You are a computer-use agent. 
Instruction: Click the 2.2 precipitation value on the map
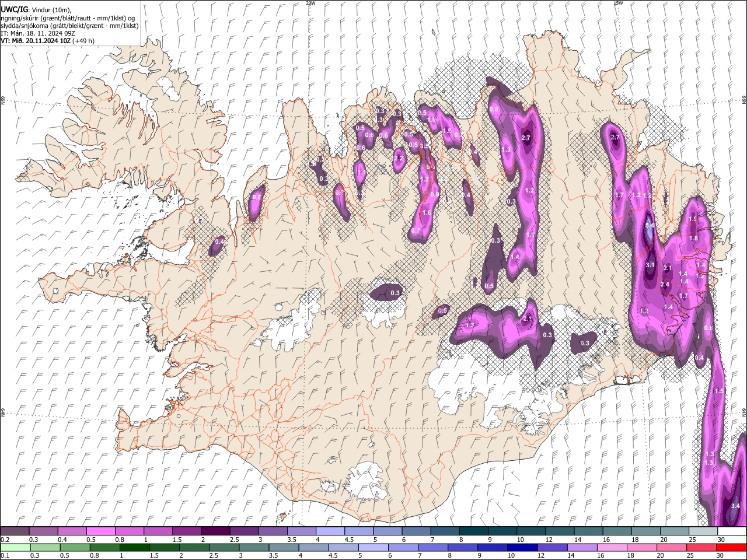(x=399, y=158)
